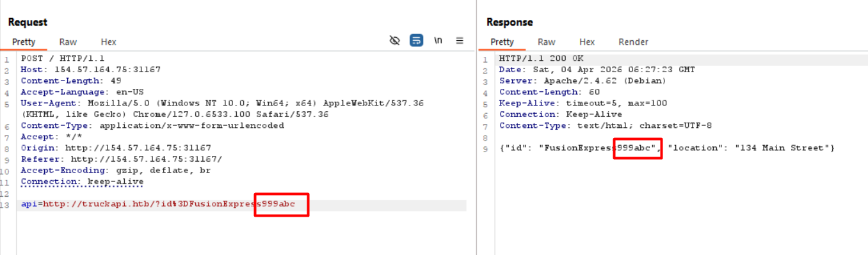The width and height of the screenshot is (868, 255).
Task: Click the request Content-Type urlencoded header
Action: [152, 125]
